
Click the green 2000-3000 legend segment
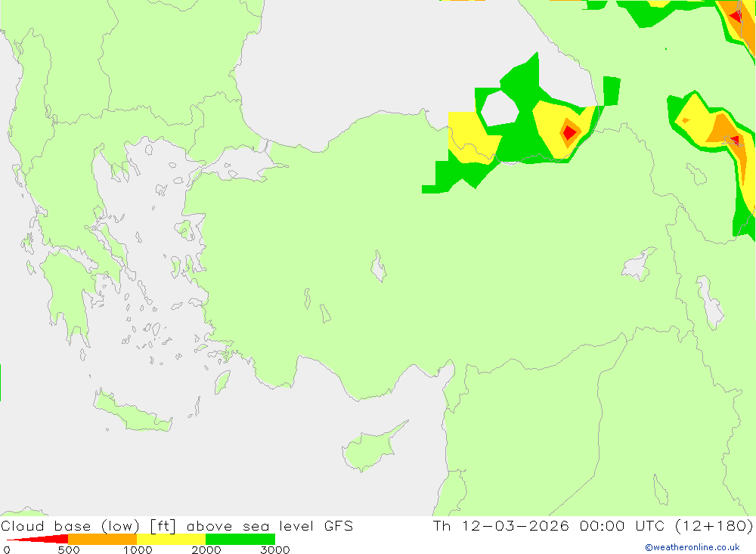[240, 539]
